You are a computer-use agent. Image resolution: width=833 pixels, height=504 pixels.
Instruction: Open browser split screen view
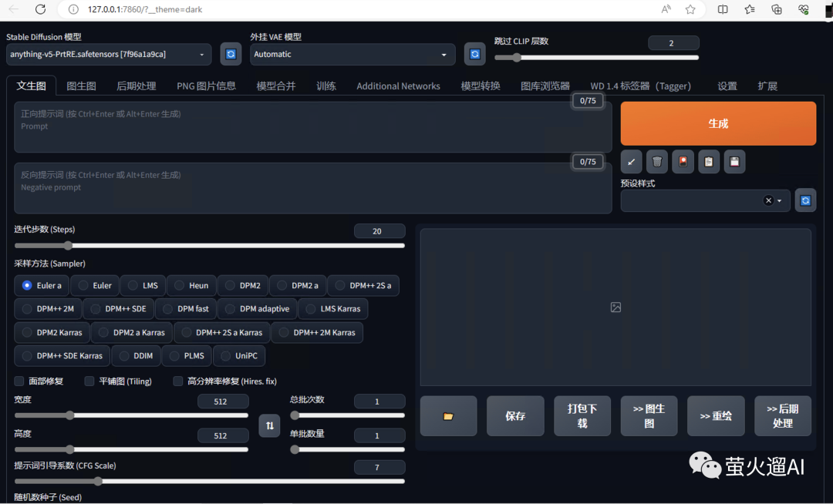723,9
